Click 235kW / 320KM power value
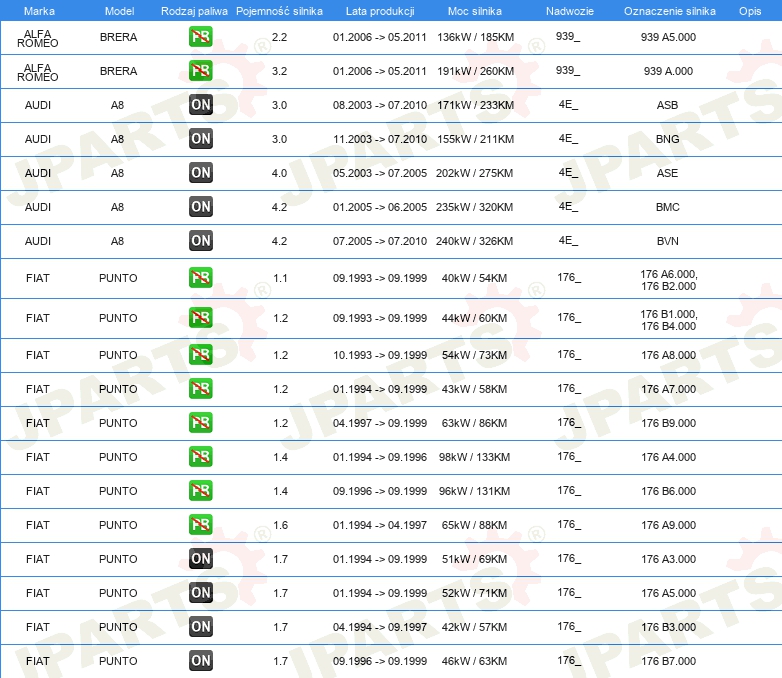Image resolution: width=782 pixels, height=678 pixels. tap(474, 207)
